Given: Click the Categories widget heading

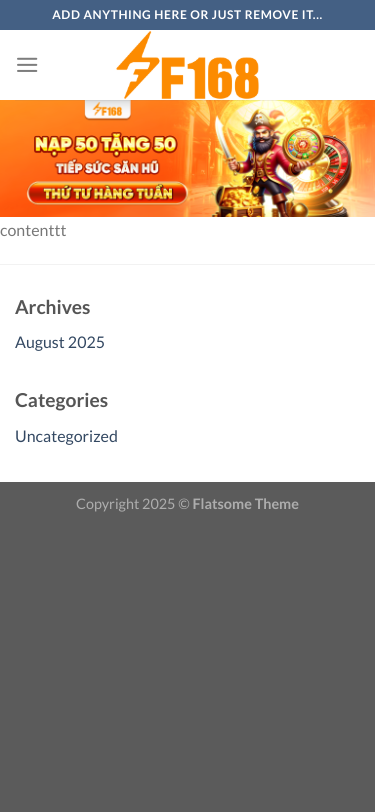Looking at the screenshot, I should pyautogui.click(x=62, y=400).
